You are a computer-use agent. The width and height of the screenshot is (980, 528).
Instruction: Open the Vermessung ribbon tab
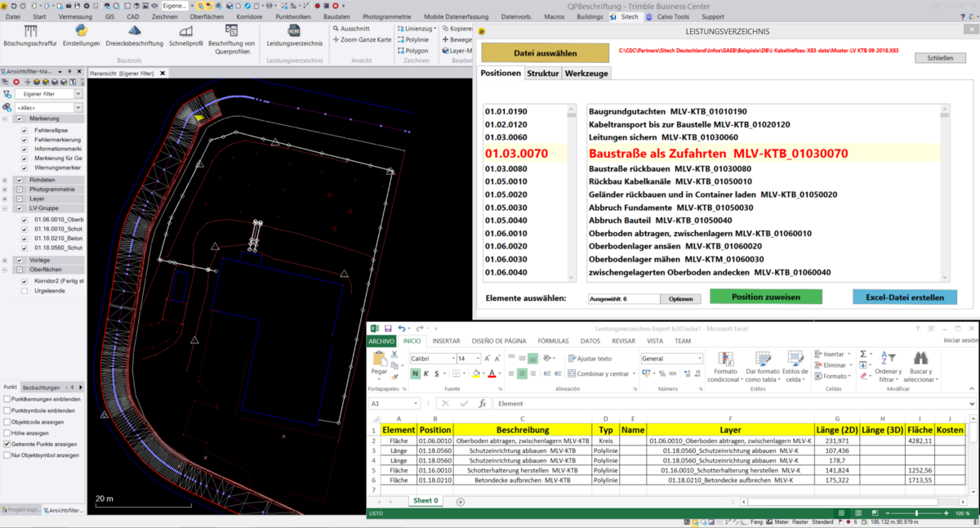(75, 16)
